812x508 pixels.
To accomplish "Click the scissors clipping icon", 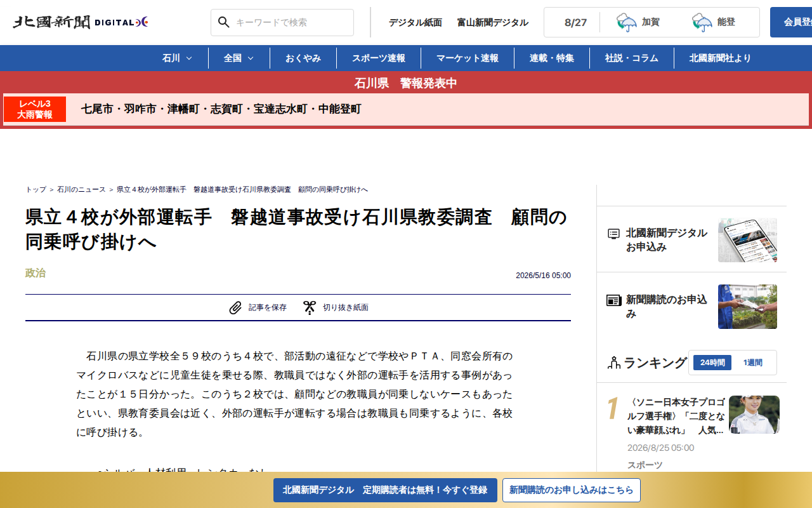I will click(310, 308).
